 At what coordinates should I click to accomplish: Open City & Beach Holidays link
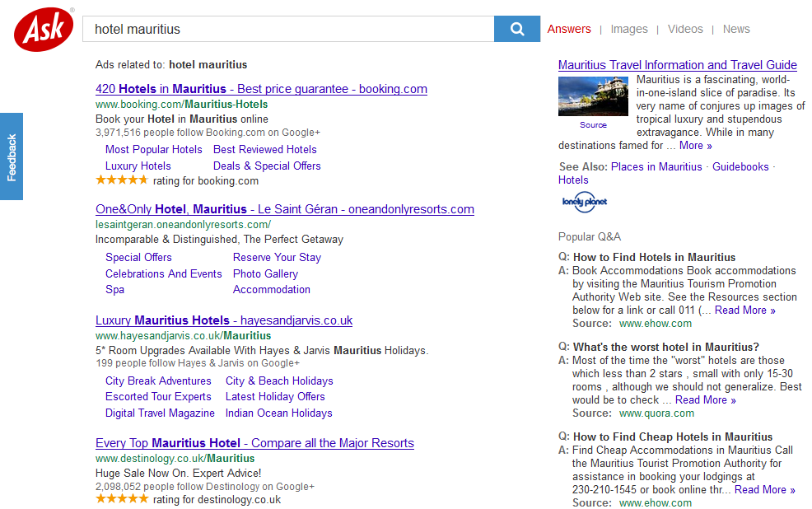coord(280,381)
